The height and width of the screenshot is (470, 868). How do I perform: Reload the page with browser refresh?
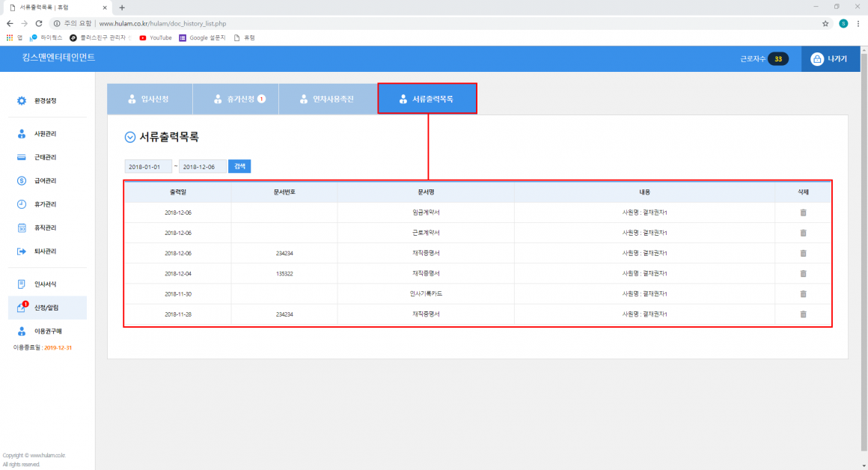(x=39, y=23)
